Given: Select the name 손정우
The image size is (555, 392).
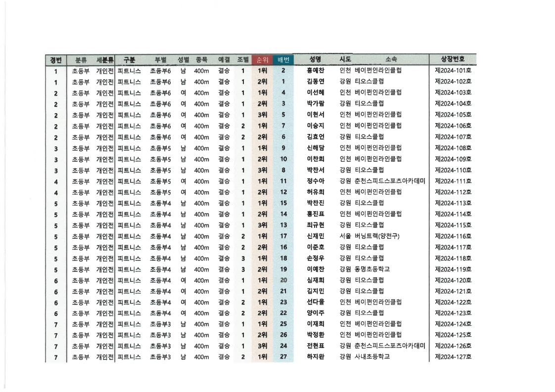Looking at the screenshot, I should click(x=316, y=258).
